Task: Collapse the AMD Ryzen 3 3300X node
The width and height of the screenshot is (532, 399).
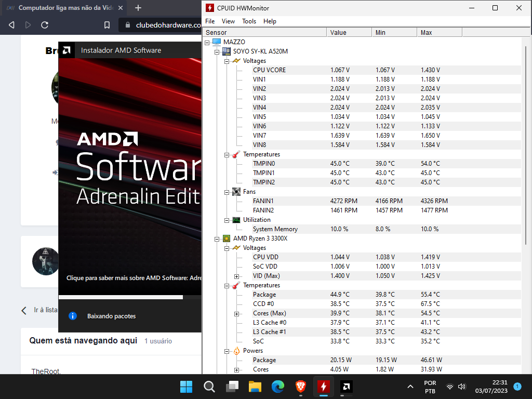Action: [217, 239]
